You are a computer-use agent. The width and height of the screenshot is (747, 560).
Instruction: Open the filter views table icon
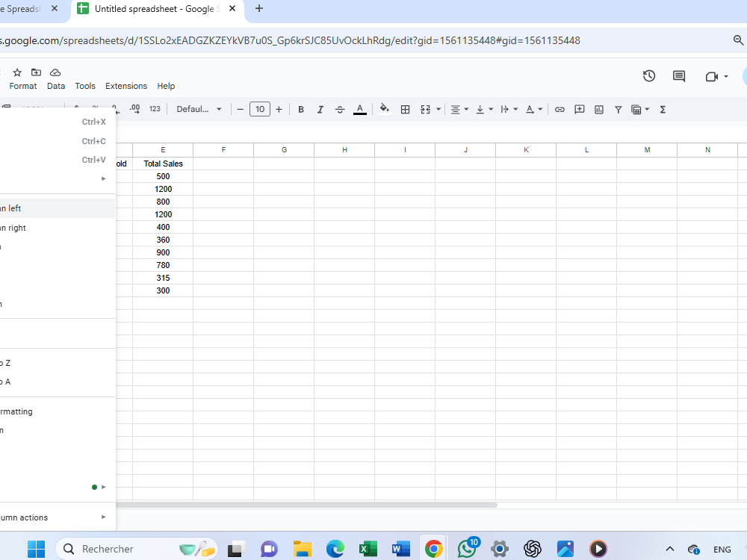click(636, 110)
